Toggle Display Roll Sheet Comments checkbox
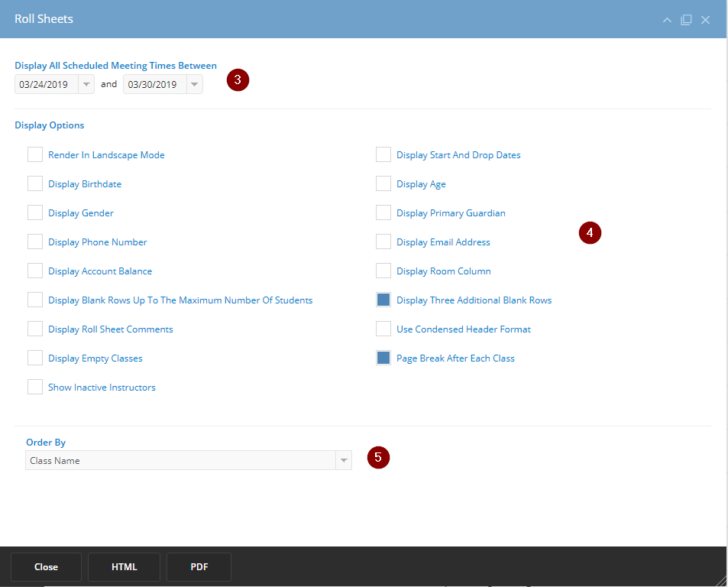Screen dimensions: 728x587 (35, 329)
